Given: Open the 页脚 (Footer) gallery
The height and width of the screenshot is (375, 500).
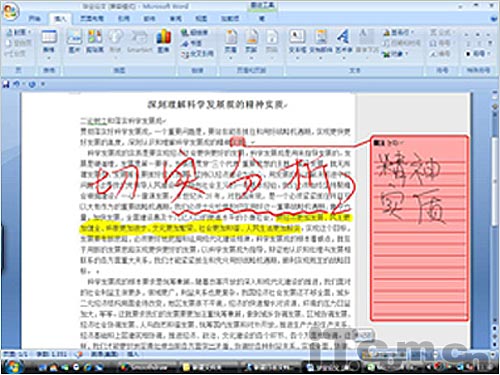Looking at the screenshot, I should coord(251,43).
